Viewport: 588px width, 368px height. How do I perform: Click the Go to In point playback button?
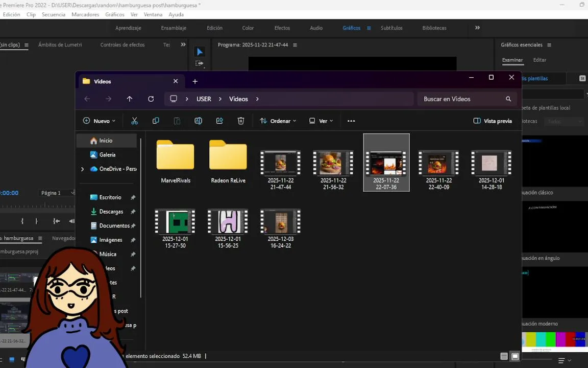coord(56,221)
